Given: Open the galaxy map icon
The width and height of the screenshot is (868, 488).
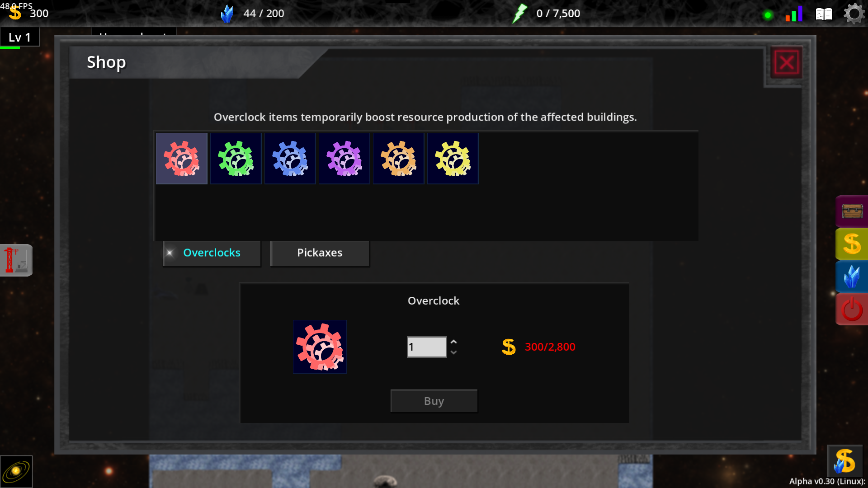Looking at the screenshot, I should 16,471.
